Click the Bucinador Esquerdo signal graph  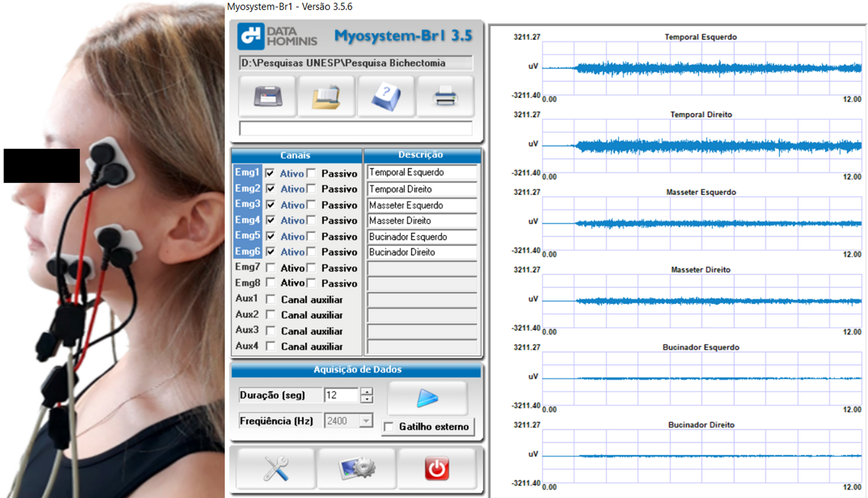(x=702, y=378)
